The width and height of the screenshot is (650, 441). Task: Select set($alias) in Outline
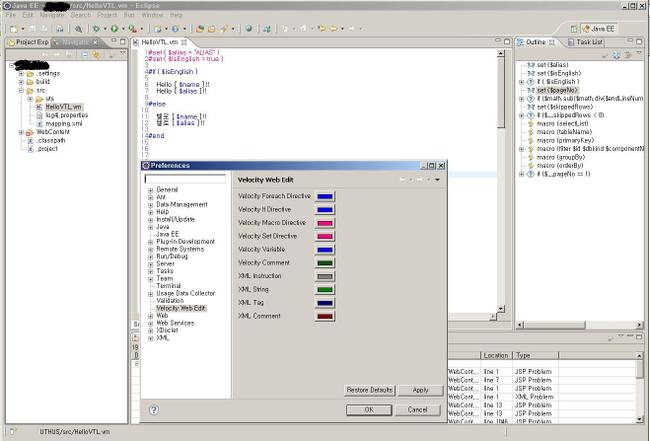click(553, 65)
